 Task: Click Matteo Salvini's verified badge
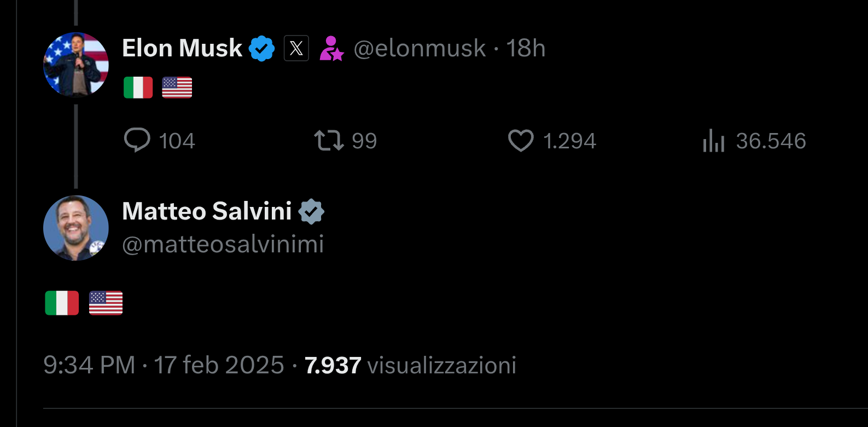[312, 211]
